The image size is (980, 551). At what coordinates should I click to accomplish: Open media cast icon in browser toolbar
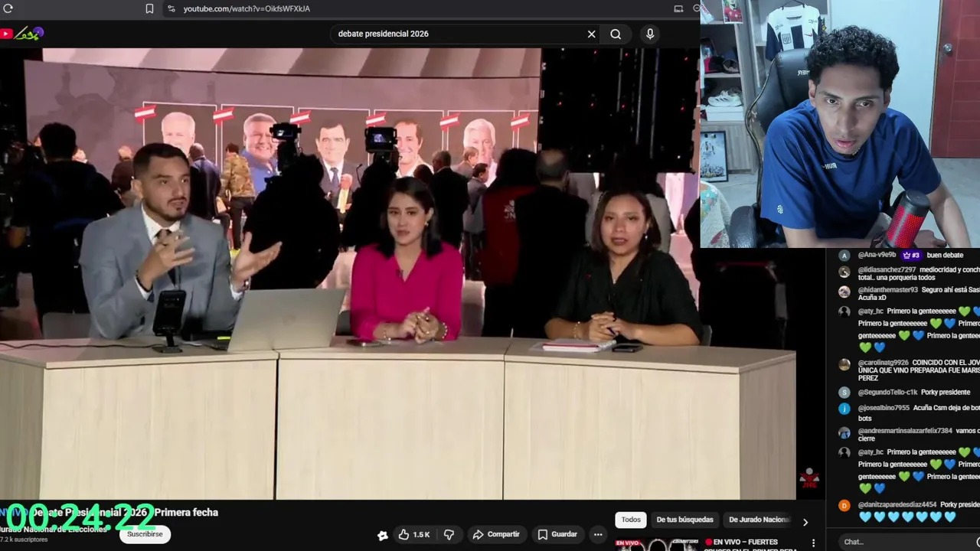[x=678, y=8]
